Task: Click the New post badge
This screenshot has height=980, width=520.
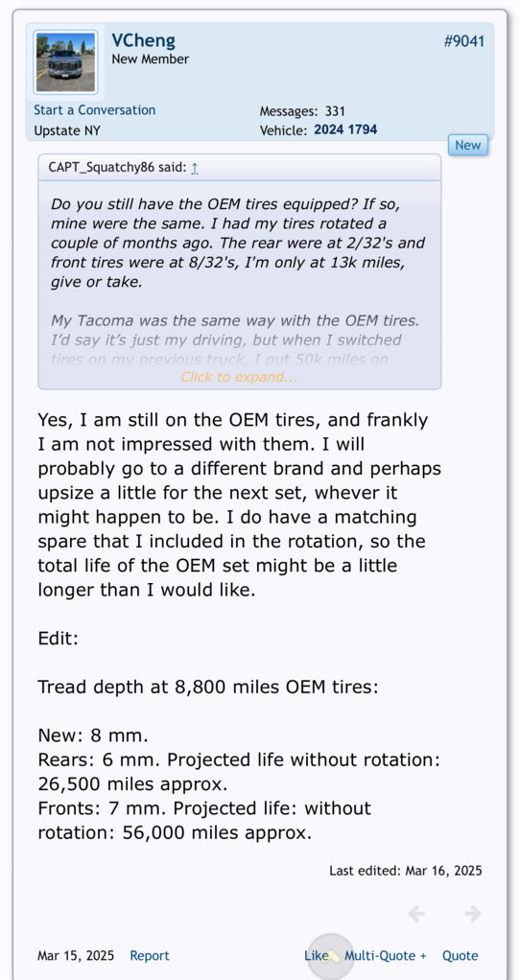Action: (x=467, y=145)
